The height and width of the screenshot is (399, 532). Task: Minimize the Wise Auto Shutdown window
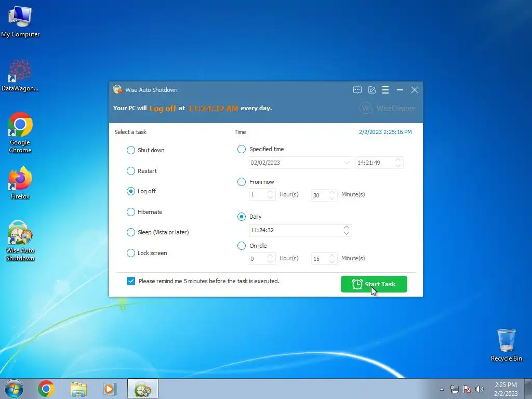click(400, 90)
